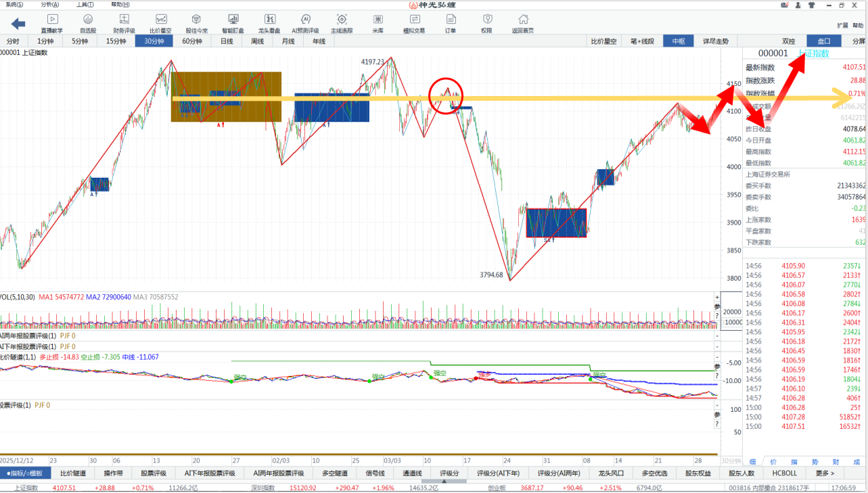Image resolution: width=868 pixels, height=493 pixels.
Task: Open 模拟交易 simulated trading icon
Action: [414, 24]
